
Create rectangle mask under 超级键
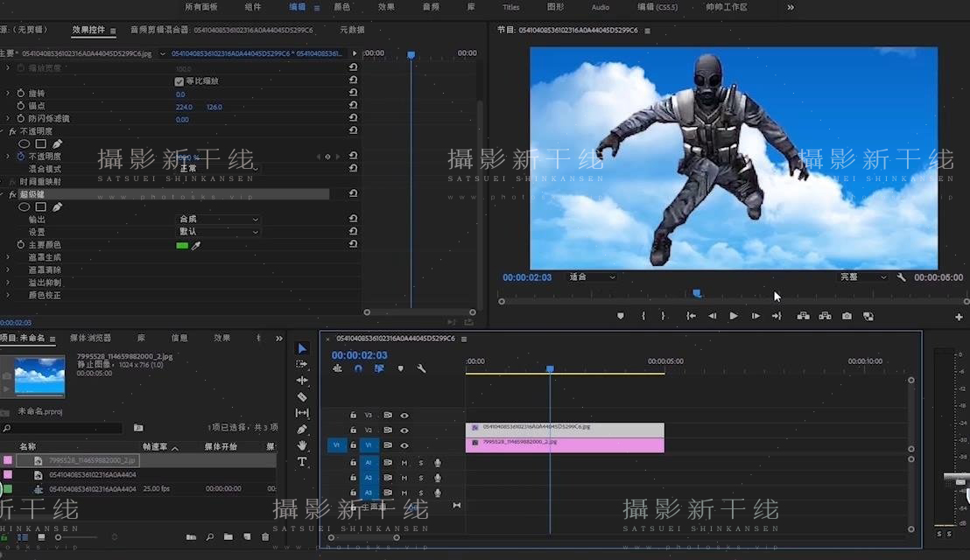pos(41,207)
